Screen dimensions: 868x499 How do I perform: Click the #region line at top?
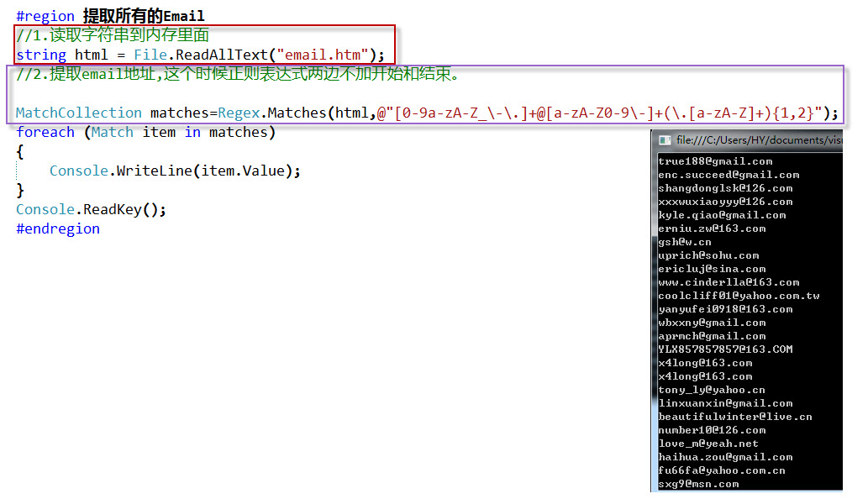(110, 15)
